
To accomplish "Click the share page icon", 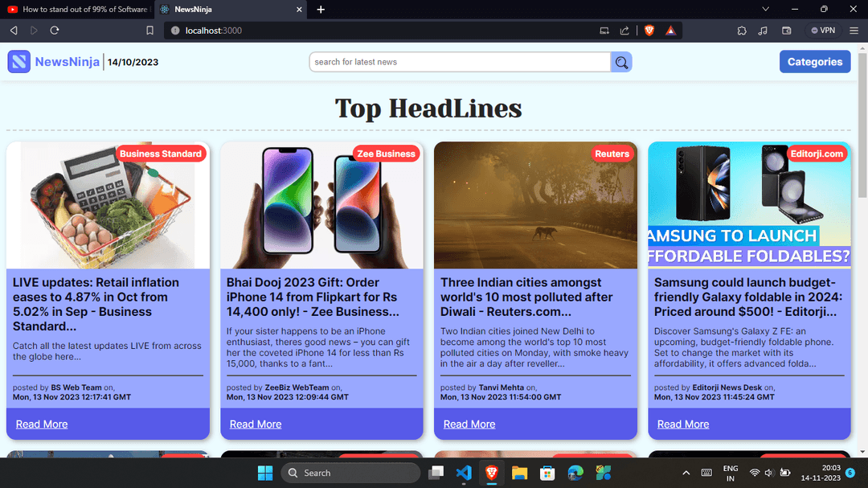I will click(624, 31).
